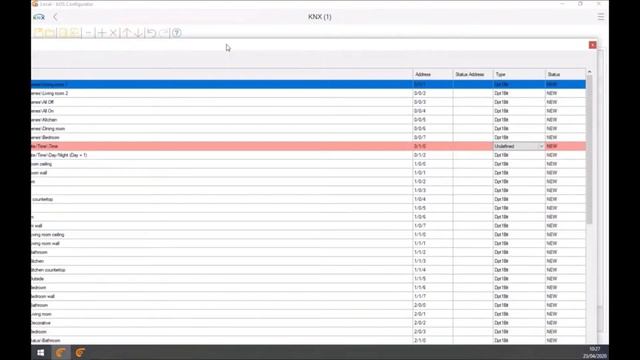Screen dimensions: 640x360
Task: Click address cell 2/0/0
Action: (x=433, y=305)
